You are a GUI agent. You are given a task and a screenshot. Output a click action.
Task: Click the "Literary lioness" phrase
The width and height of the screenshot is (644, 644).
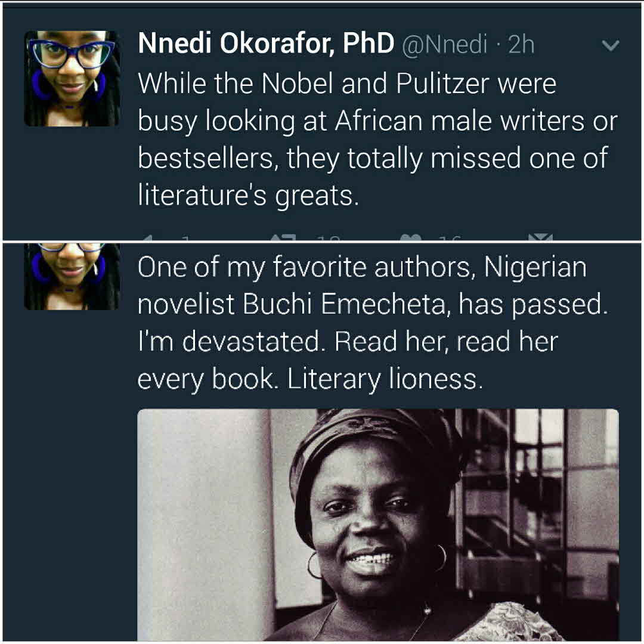[x=383, y=379]
